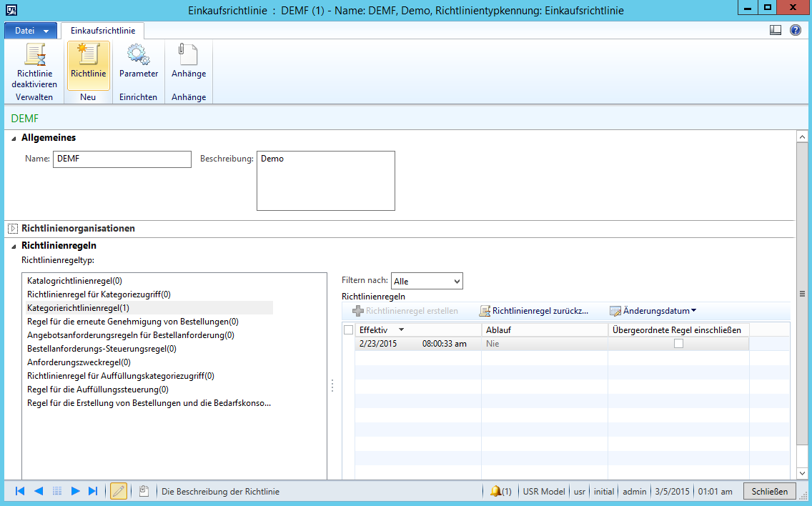Viewport: 812px width, 506px height.
Task: Click the new Richtlinie ribbon icon
Action: (x=88, y=55)
